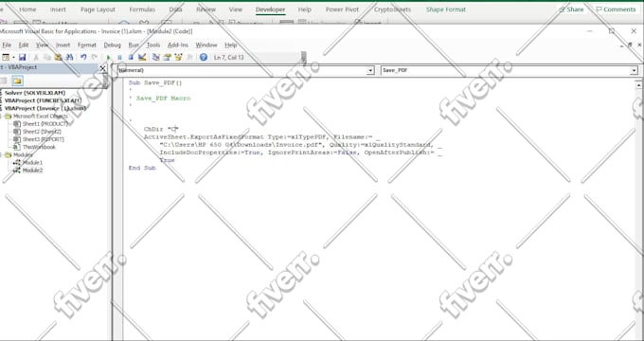Switch to Excel Page Layout tab

coord(98,9)
